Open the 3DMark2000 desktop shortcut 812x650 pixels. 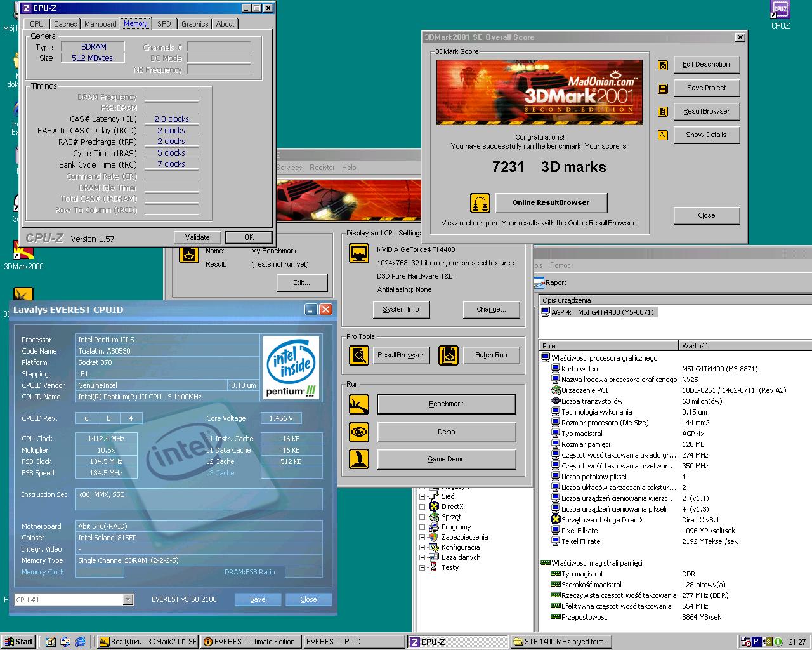(23, 250)
